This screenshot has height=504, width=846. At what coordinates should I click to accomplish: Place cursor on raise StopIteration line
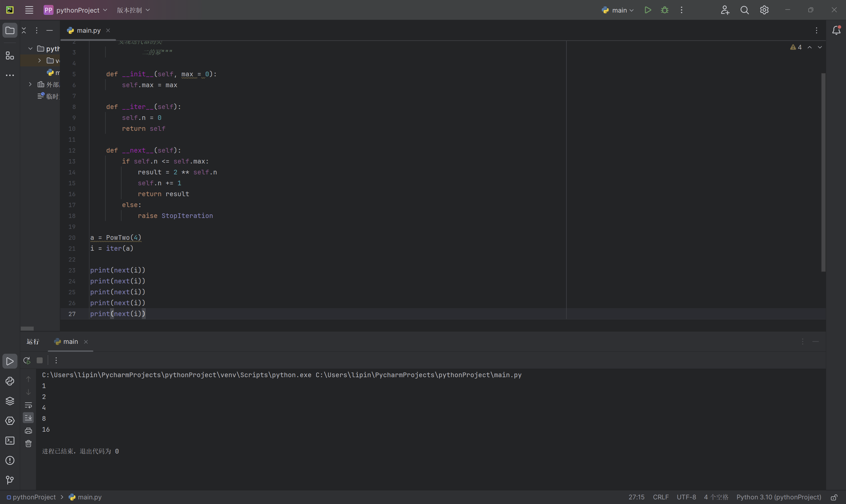pyautogui.click(x=175, y=216)
